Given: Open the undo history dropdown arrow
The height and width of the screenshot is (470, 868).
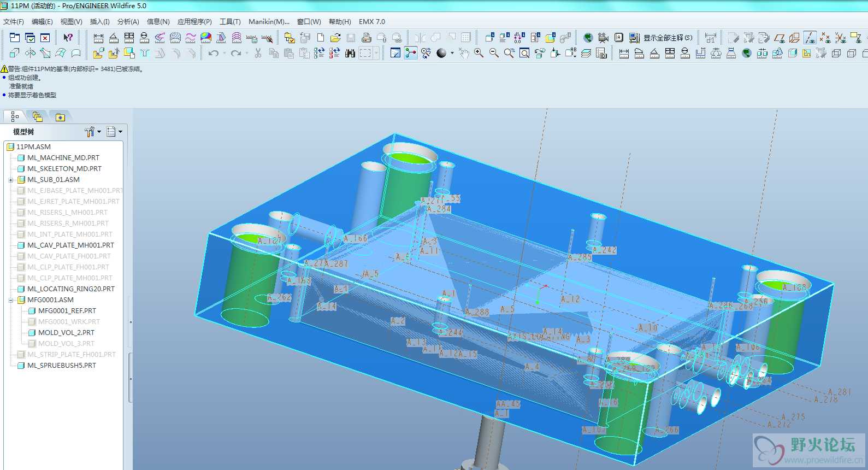Looking at the screenshot, I should 225,53.
